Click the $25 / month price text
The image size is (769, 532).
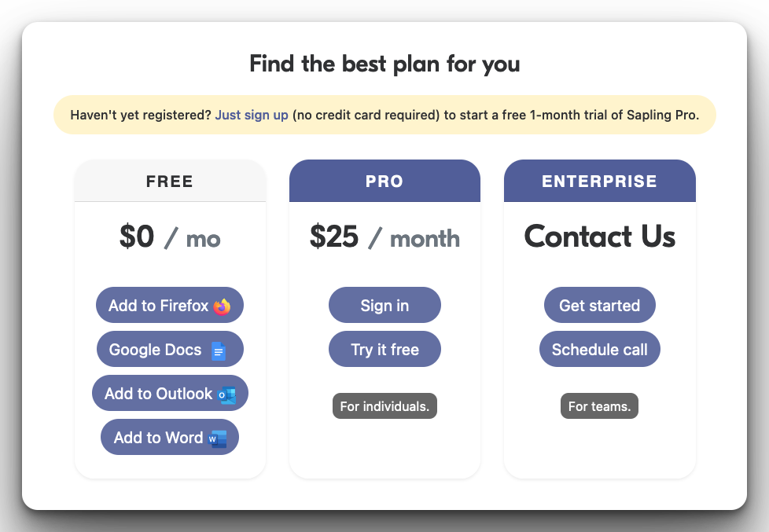click(384, 237)
